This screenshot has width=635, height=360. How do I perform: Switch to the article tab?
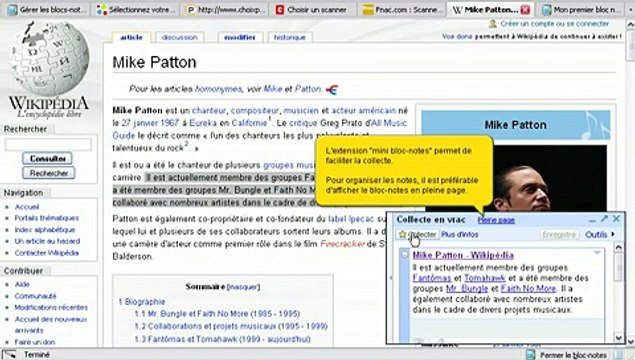pos(131,37)
